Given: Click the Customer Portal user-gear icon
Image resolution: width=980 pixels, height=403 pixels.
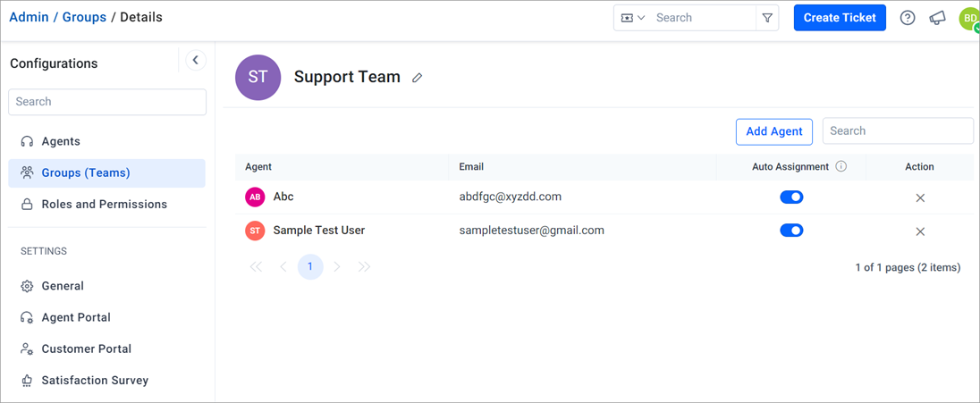Looking at the screenshot, I should 27,348.
